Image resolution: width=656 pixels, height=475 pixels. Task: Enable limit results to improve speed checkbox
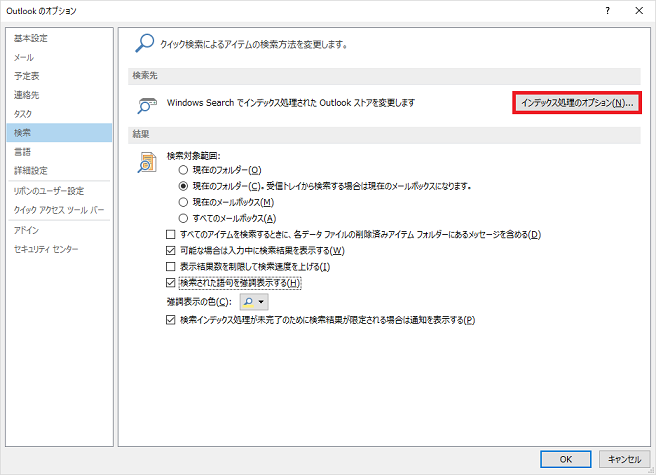[170, 267]
